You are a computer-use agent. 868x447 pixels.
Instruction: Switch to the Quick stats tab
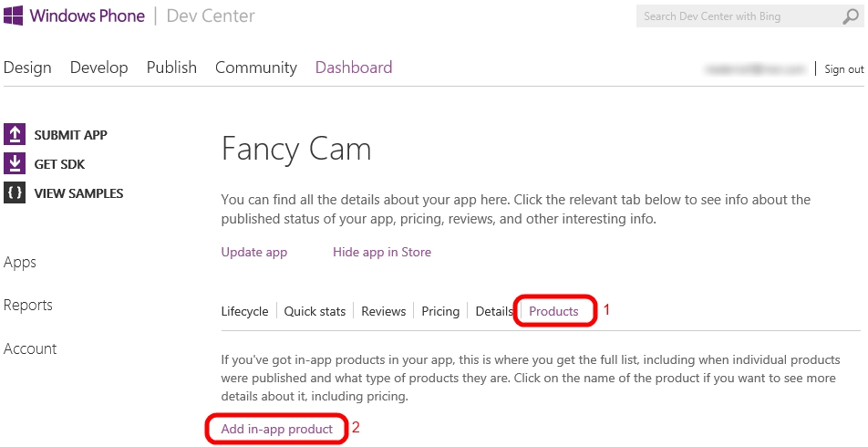click(315, 311)
